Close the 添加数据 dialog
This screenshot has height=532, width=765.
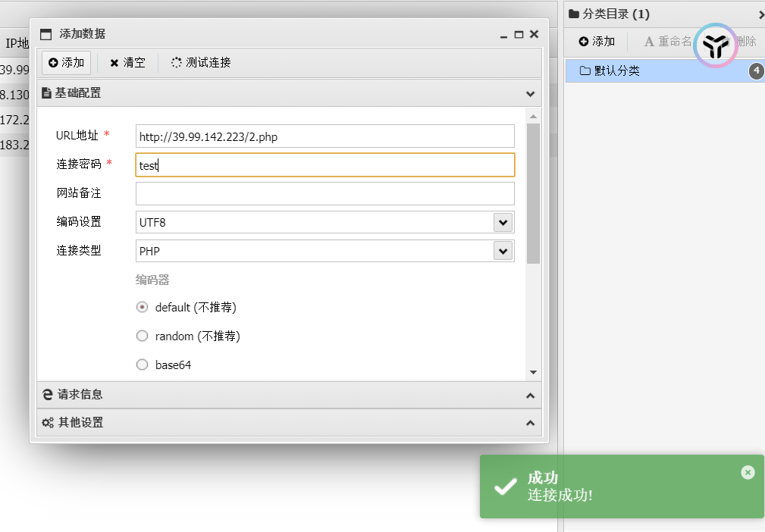(x=535, y=34)
